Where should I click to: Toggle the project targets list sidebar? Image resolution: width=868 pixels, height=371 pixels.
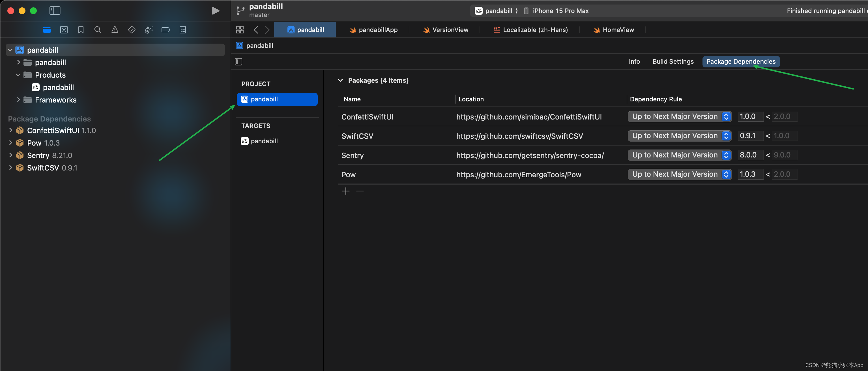(x=239, y=62)
